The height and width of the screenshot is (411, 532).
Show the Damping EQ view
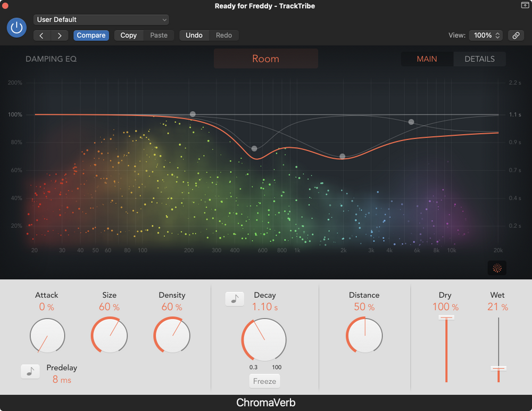tap(51, 59)
